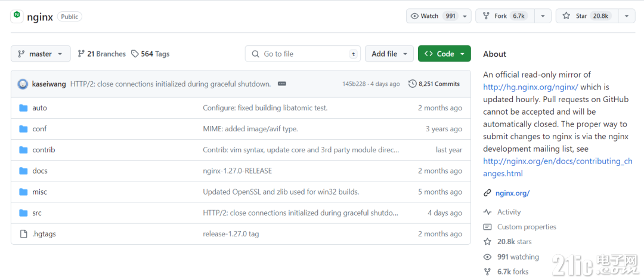Expand the Fork options dropdown arrow

[543, 16]
